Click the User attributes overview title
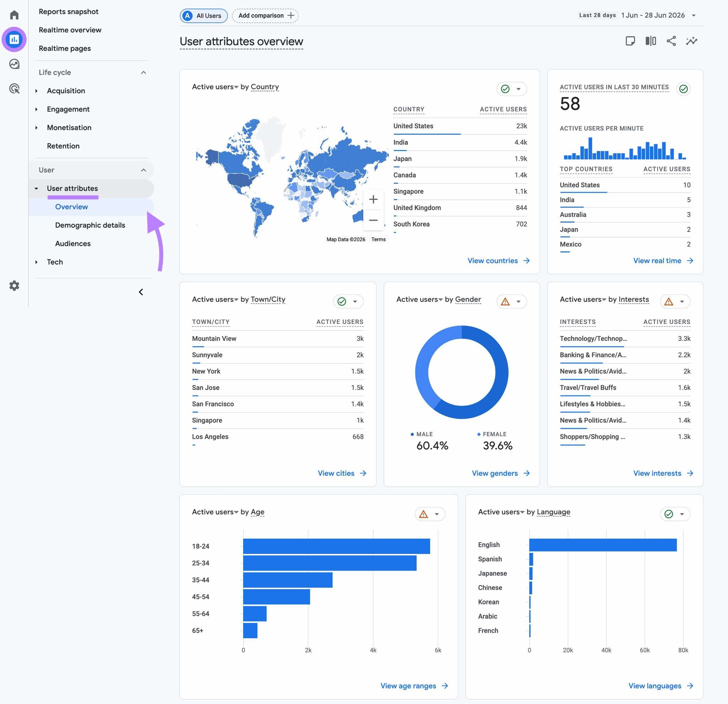 click(241, 41)
